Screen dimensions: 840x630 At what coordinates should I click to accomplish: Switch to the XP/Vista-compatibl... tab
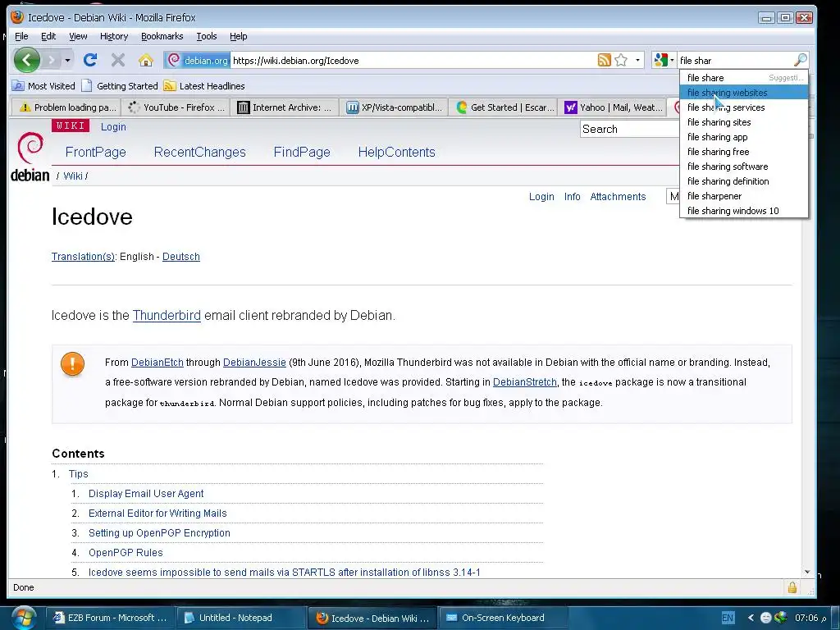coord(395,107)
